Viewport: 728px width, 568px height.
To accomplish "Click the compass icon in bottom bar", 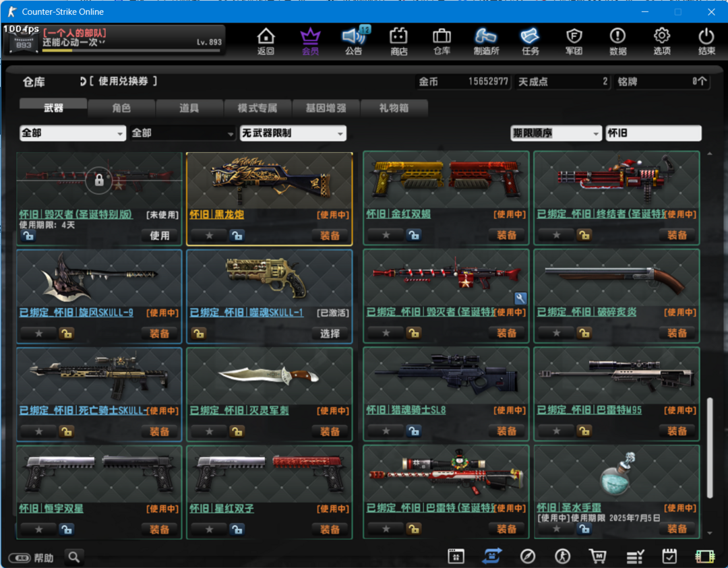I will pos(527,555).
